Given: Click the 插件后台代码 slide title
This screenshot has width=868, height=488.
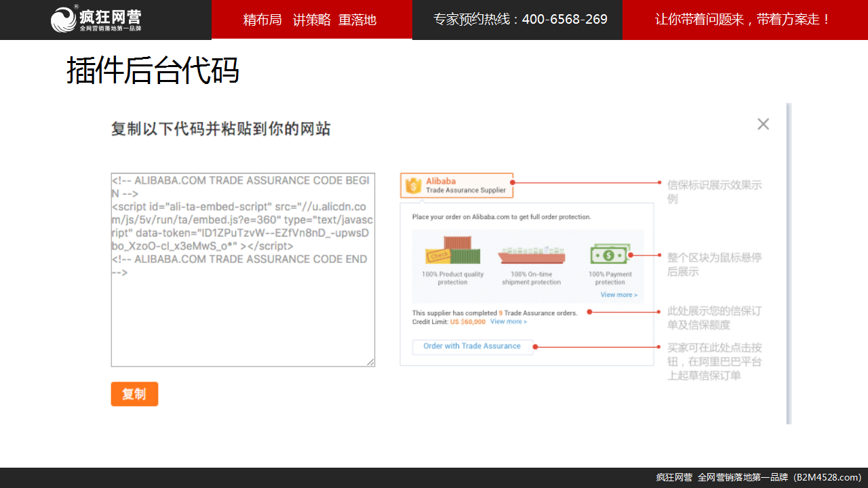Looking at the screenshot, I should [153, 70].
